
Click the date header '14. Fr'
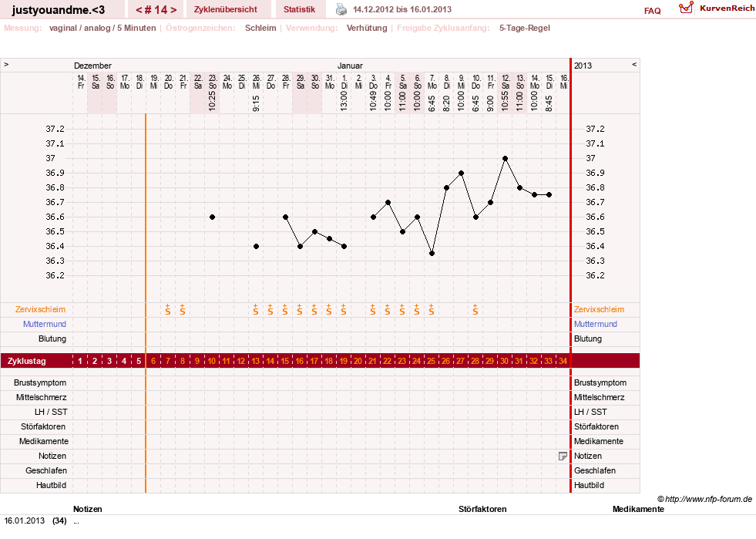(81, 82)
